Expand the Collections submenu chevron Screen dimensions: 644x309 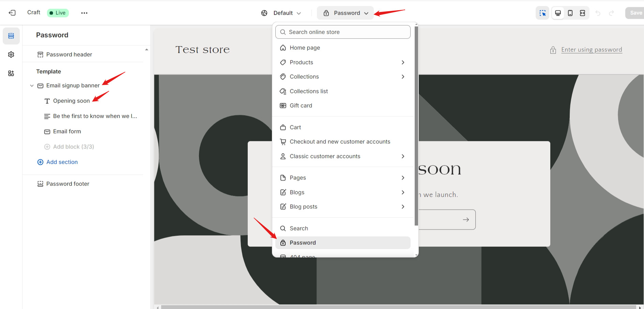pos(403,77)
